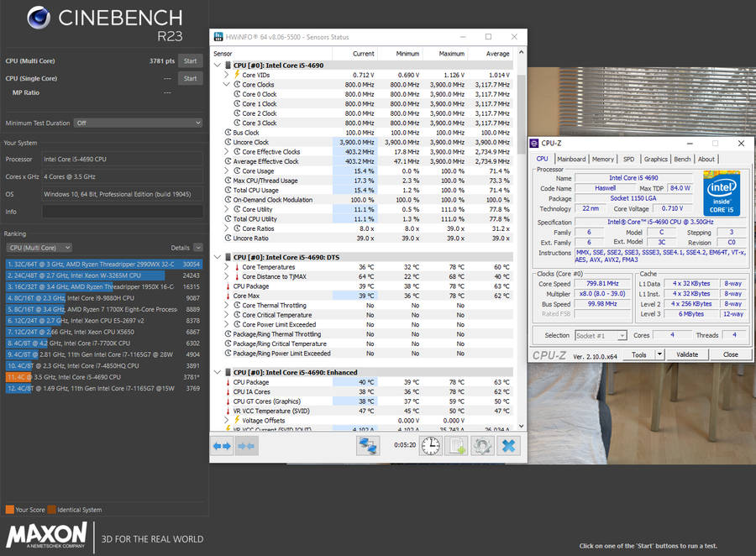Start the CPU Single Core test
756x556 pixels.
191,78
